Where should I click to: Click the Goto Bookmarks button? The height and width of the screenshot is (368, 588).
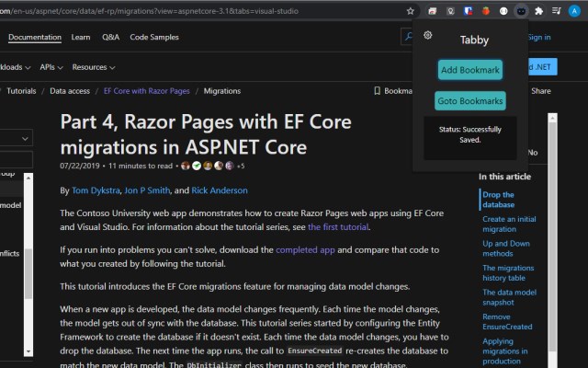pos(470,101)
